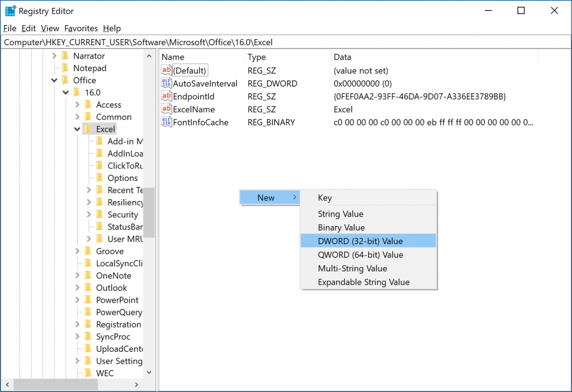Click the AutoSaveInterval DWORD value icon
Screen dimensions: 572x392
point(166,83)
